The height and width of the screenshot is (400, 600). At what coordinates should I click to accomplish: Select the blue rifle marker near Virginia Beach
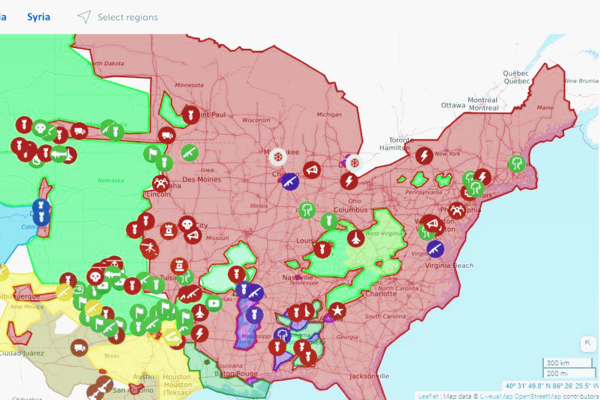pyautogui.click(x=434, y=248)
